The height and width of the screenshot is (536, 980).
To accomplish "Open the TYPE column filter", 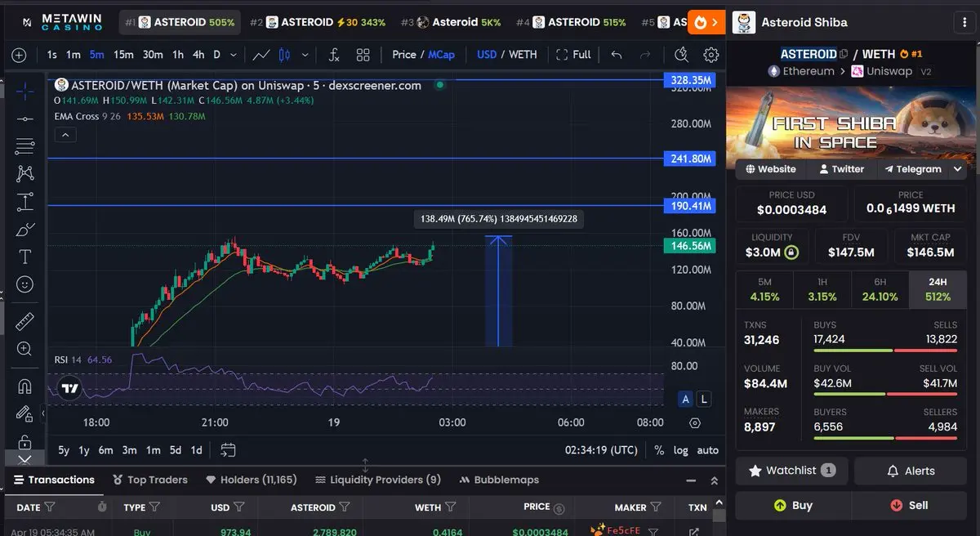I will coord(154,507).
